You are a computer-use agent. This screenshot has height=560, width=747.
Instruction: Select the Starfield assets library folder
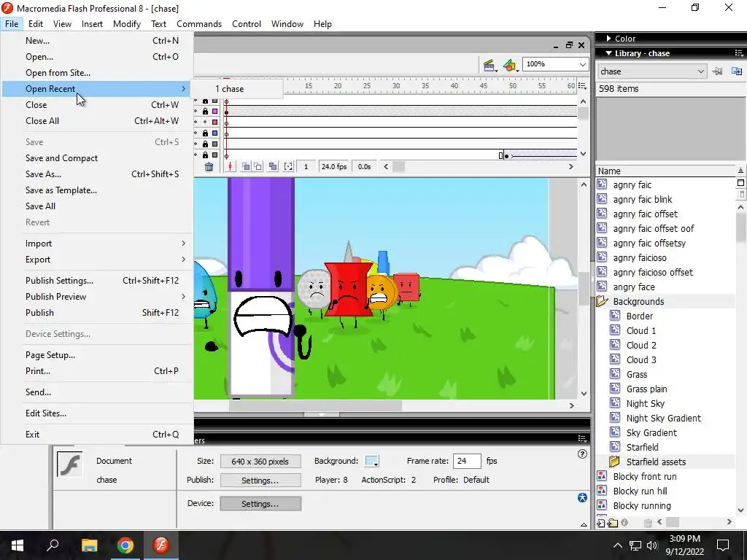point(665,462)
